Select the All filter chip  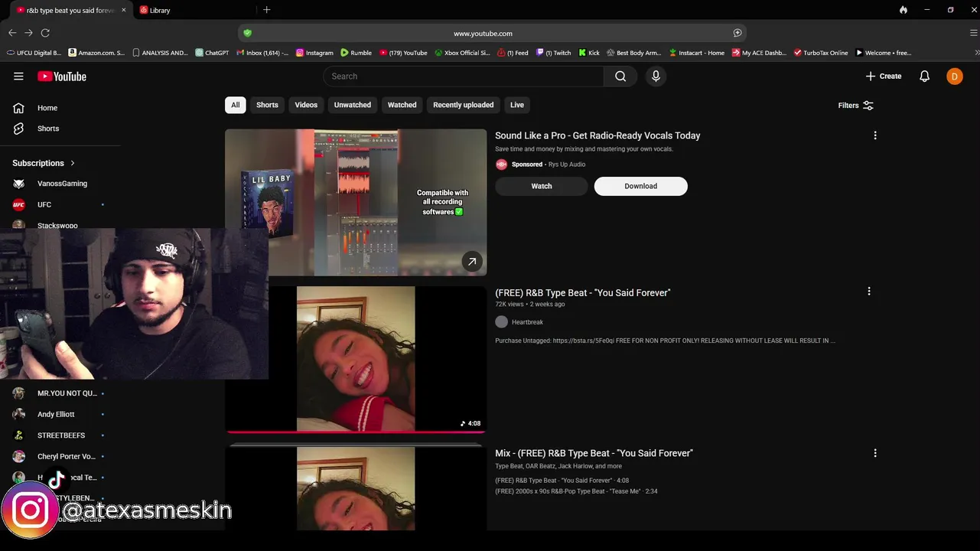click(x=236, y=105)
